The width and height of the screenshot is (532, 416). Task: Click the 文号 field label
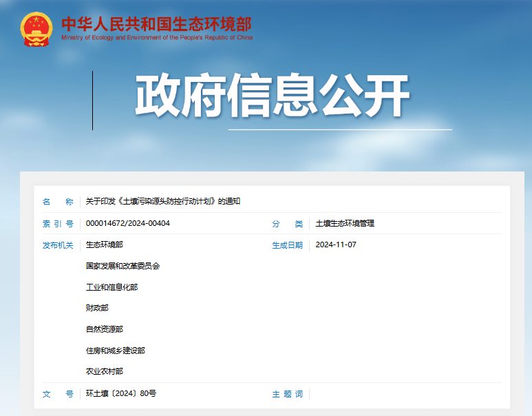pyautogui.click(x=58, y=394)
